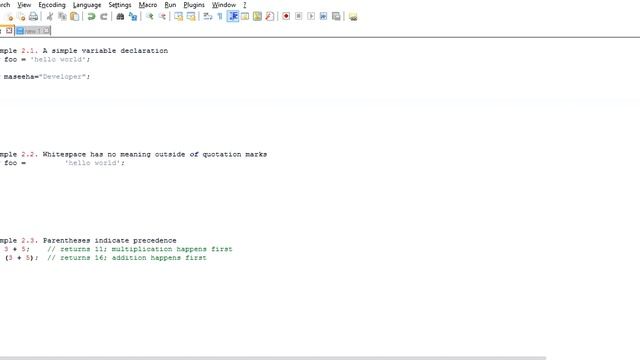Click the Zoom In toolbar icon
The height and width of the screenshot is (360, 640).
pos(150,17)
